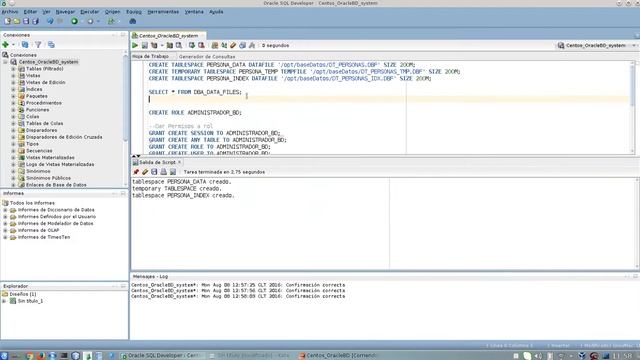Open the Navegar menu
Screen dimensions: 640x360
click(65, 12)
